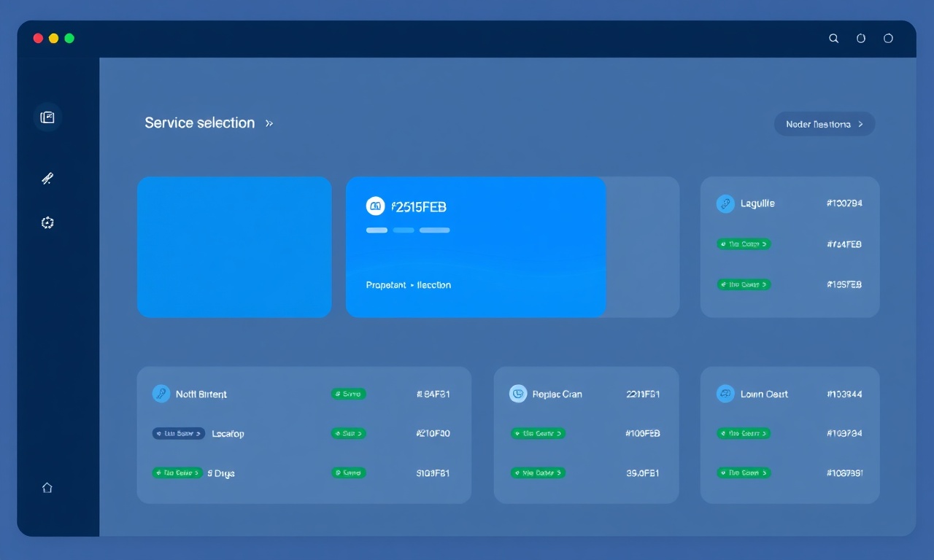
Task: Toggle the dark pill badge beside Lecafop
Action: (x=179, y=433)
